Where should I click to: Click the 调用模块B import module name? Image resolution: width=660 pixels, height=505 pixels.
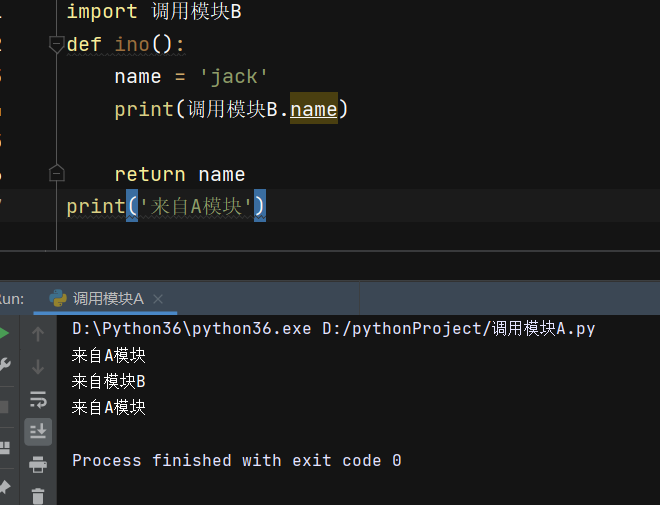pos(196,11)
